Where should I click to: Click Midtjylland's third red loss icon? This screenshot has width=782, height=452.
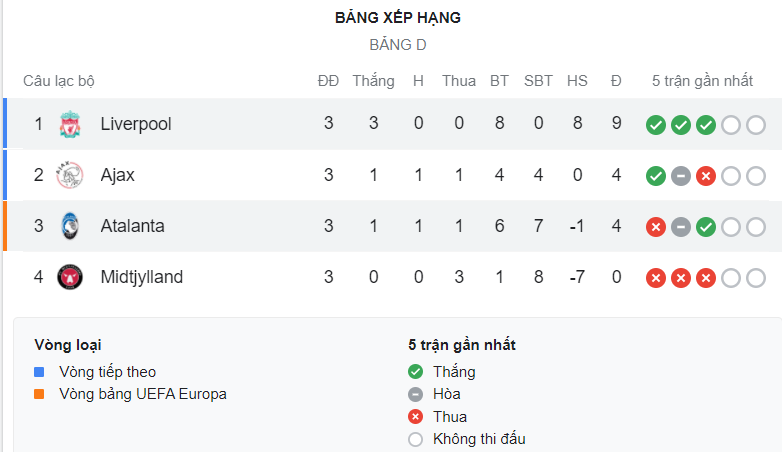tap(706, 278)
